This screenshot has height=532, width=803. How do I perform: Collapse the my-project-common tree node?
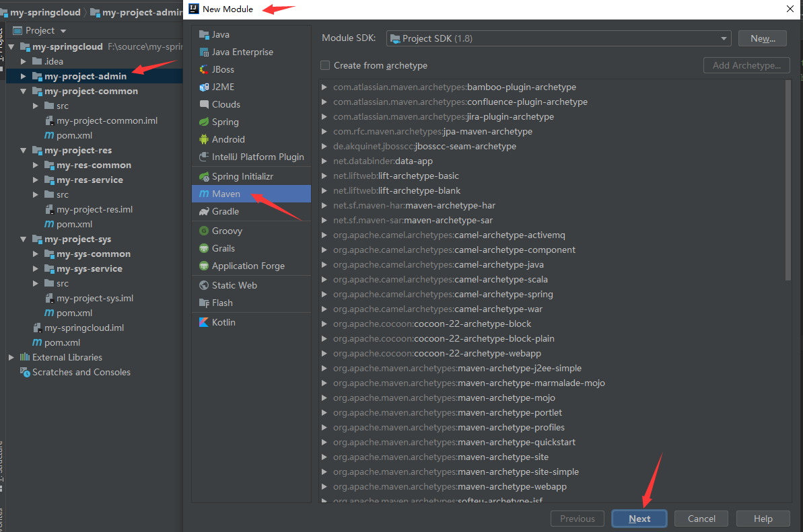[x=23, y=91]
